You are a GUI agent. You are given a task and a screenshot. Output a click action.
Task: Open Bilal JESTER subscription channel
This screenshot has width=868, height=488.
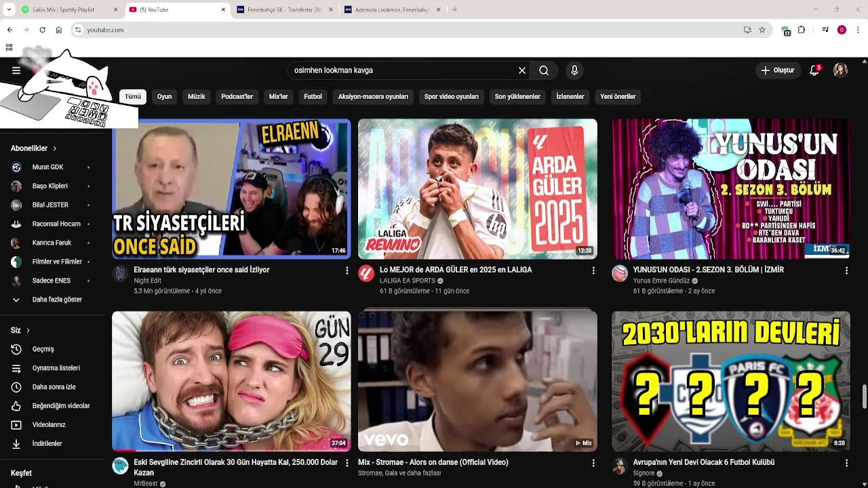point(52,205)
